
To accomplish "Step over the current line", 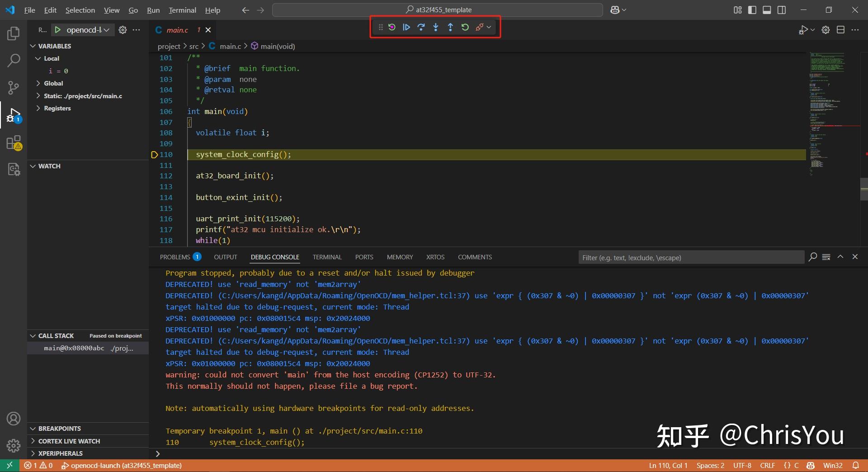I will tap(420, 27).
